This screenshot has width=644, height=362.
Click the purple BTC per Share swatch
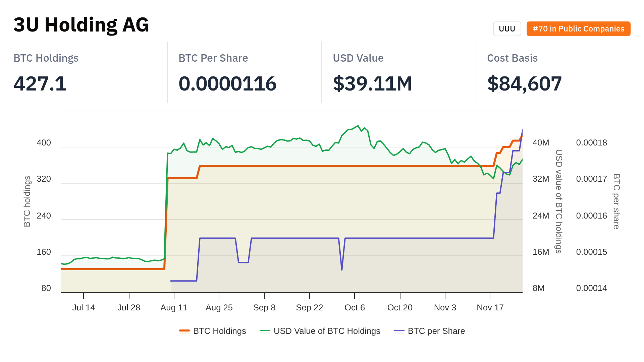[399, 331]
